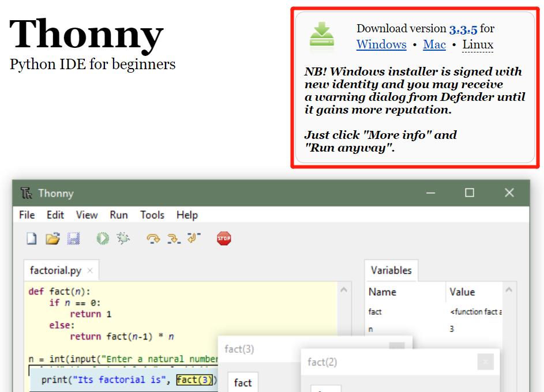This screenshot has width=544, height=392.
Task: Download Thonny for Windows link
Action: click(381, 44)
